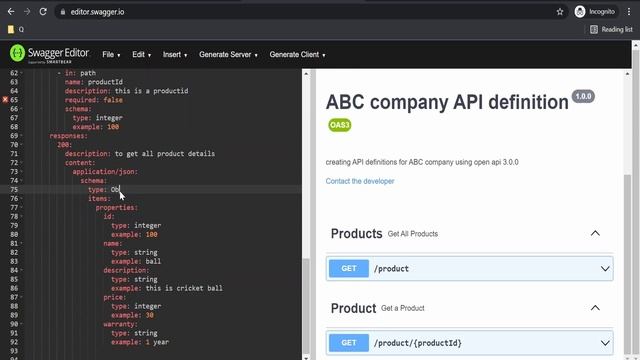Click the GET button for /product
Viewport: 640px width, 360px height.
point(349,269)
